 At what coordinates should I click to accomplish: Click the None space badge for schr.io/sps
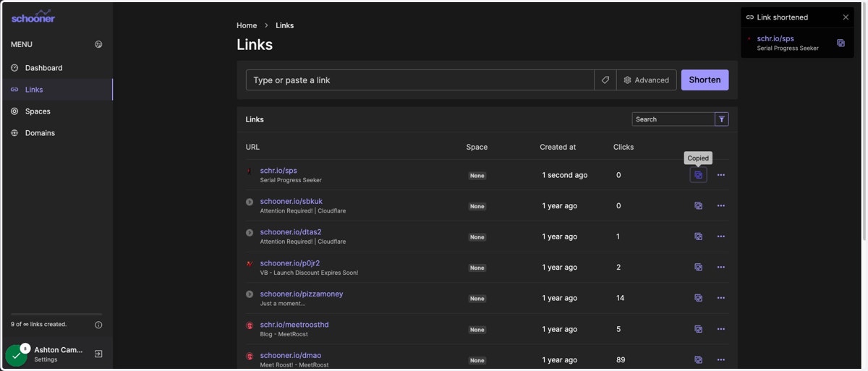tap(477, 176)
